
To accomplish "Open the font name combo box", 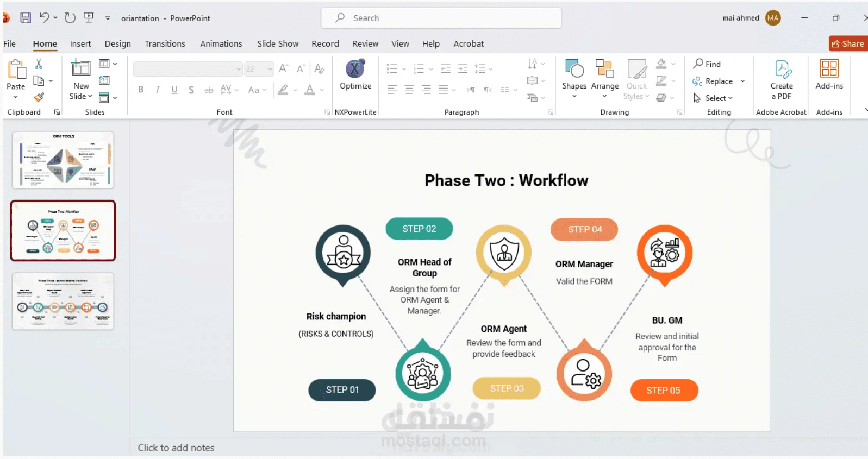I will pyautogui.click(x=188, y=69).
